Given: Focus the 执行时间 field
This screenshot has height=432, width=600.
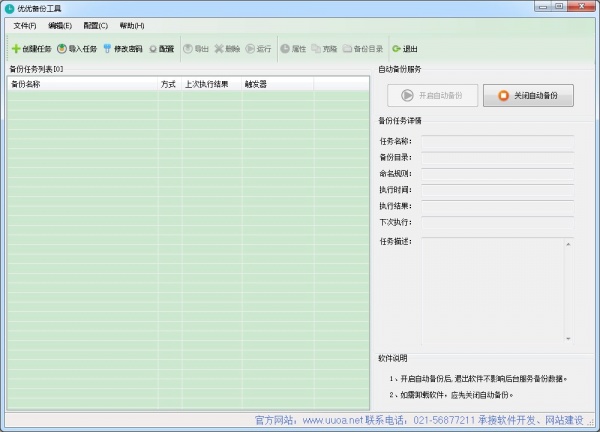Looking at the screenshot, I should coord(497,190).
